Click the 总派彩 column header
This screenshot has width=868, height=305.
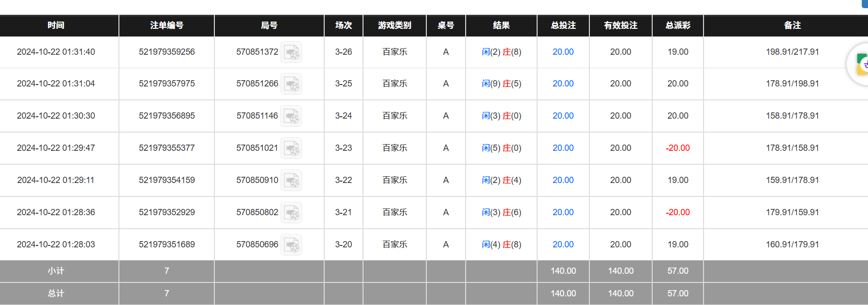[x=678, y=25]
